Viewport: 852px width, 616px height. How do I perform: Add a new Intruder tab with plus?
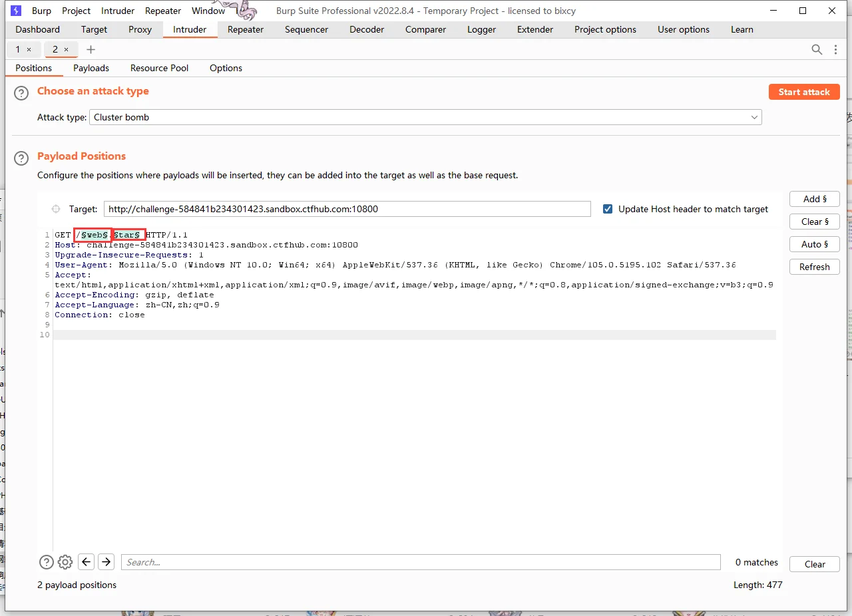[91, 49]
